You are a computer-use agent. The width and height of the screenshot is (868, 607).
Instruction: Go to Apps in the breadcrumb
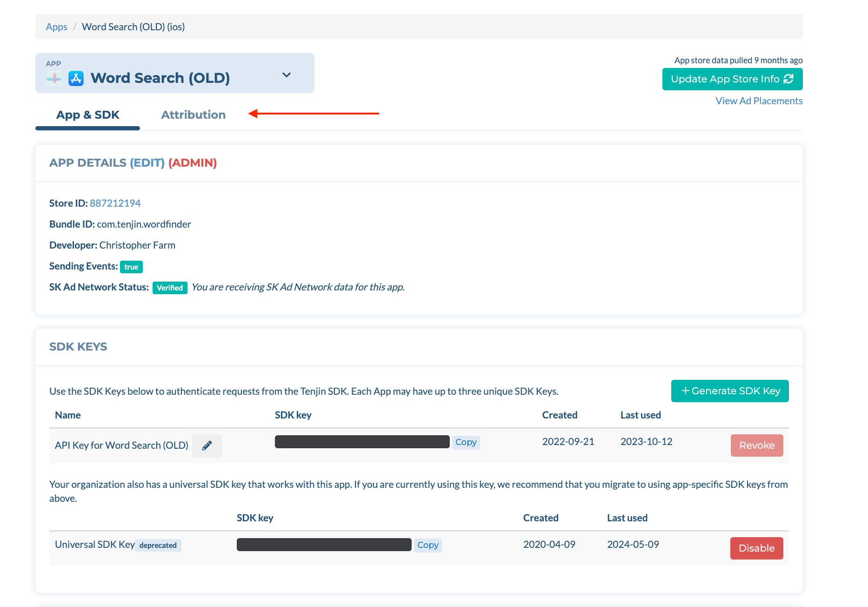tap(57, 27)
